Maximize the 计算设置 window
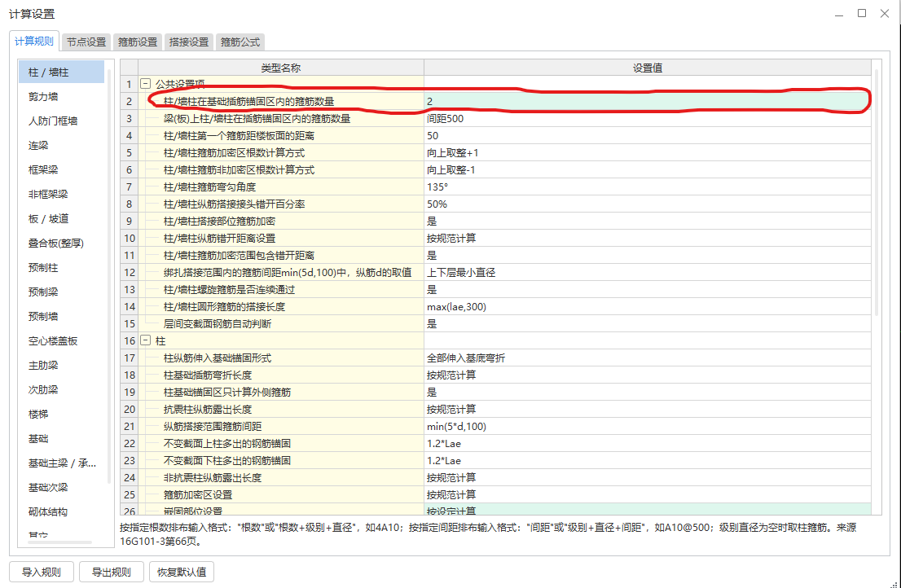 point(862,13)
